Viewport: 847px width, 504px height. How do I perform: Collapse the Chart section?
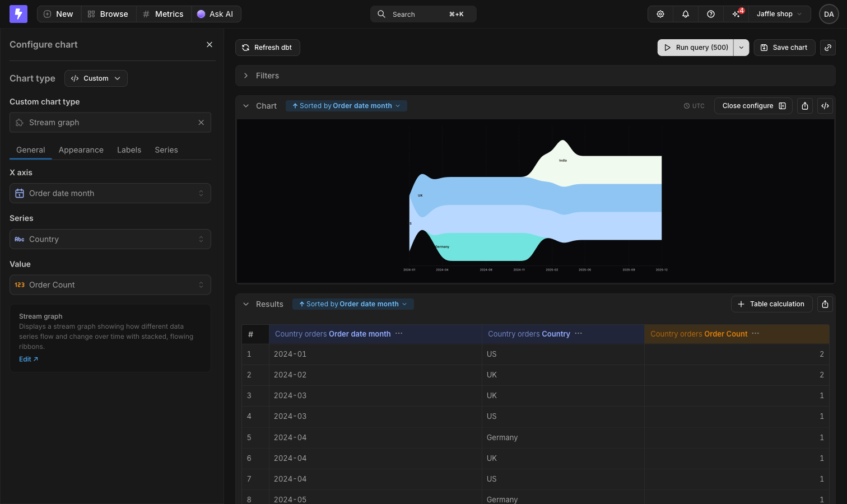(246, 106)
